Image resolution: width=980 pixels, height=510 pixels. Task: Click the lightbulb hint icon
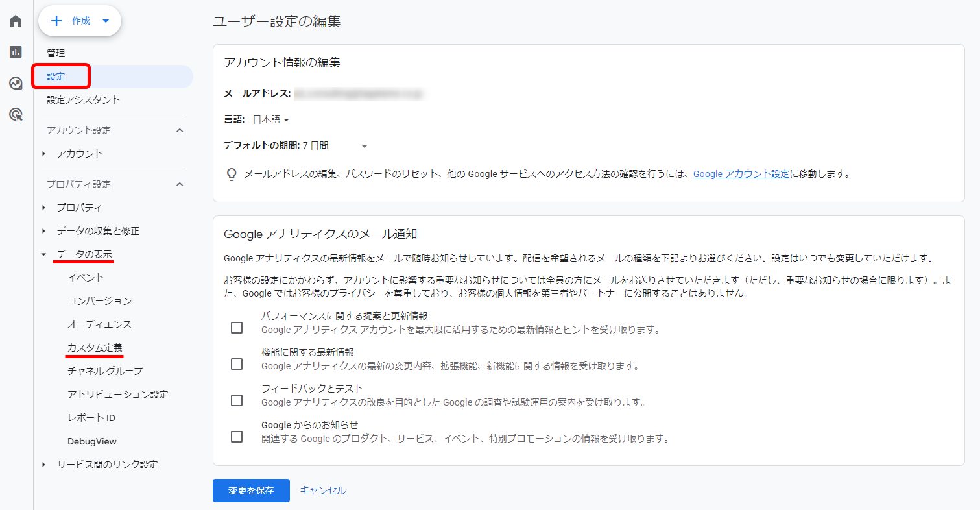point(232,175)
